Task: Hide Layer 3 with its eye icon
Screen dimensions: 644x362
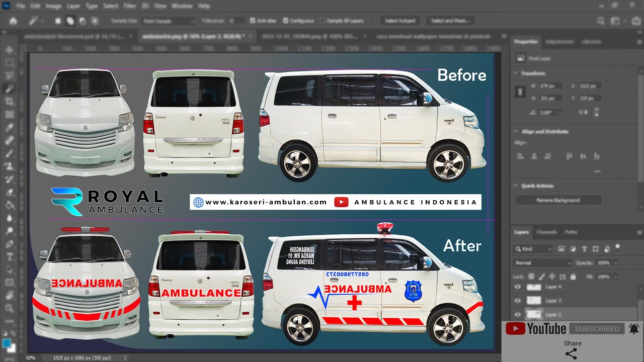Action: pos(518,301)
